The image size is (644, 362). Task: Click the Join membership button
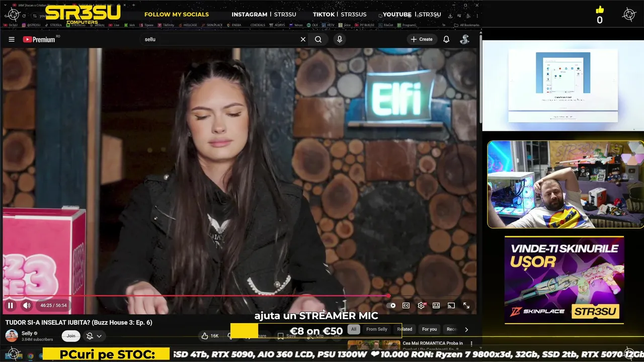pos(71,336)
